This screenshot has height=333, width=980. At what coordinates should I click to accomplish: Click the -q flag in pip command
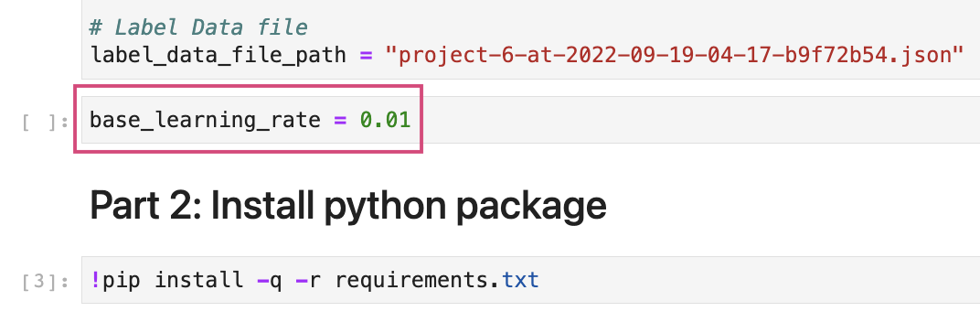(270, 280)
